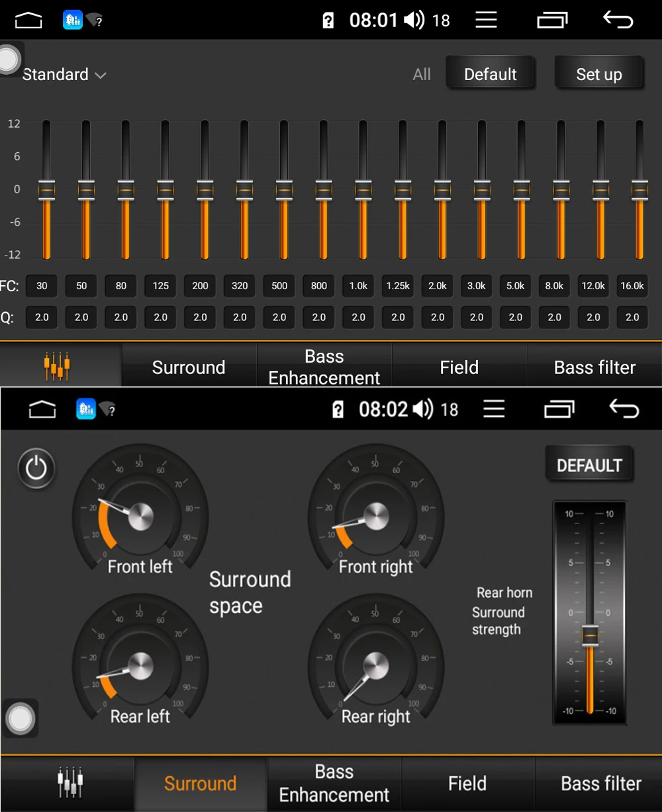Viewport: 662px width, 812px height.
Task: Tap the Wi-Fi icon in lower status bar
Action: click(108, 410)
